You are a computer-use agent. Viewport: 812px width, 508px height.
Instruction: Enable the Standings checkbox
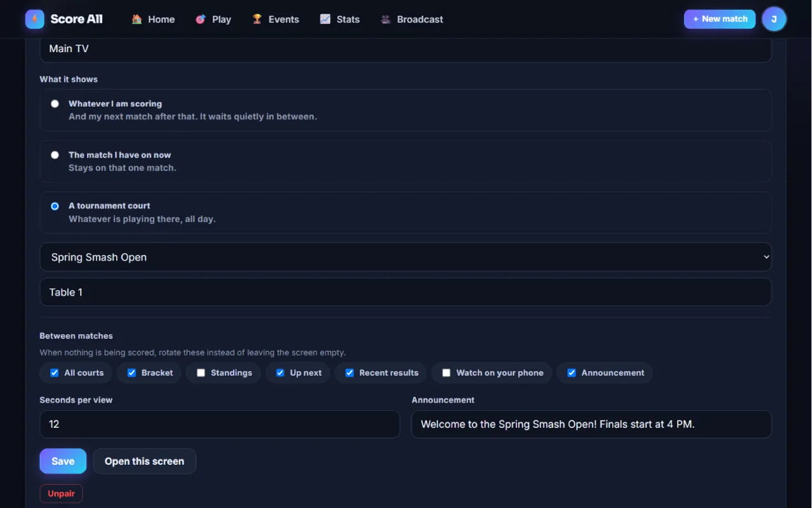(x=201, y=373)
